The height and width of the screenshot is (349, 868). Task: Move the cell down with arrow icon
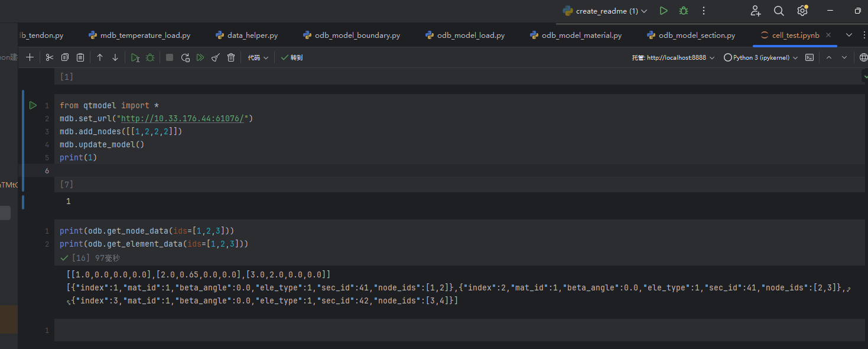[115, 57]
